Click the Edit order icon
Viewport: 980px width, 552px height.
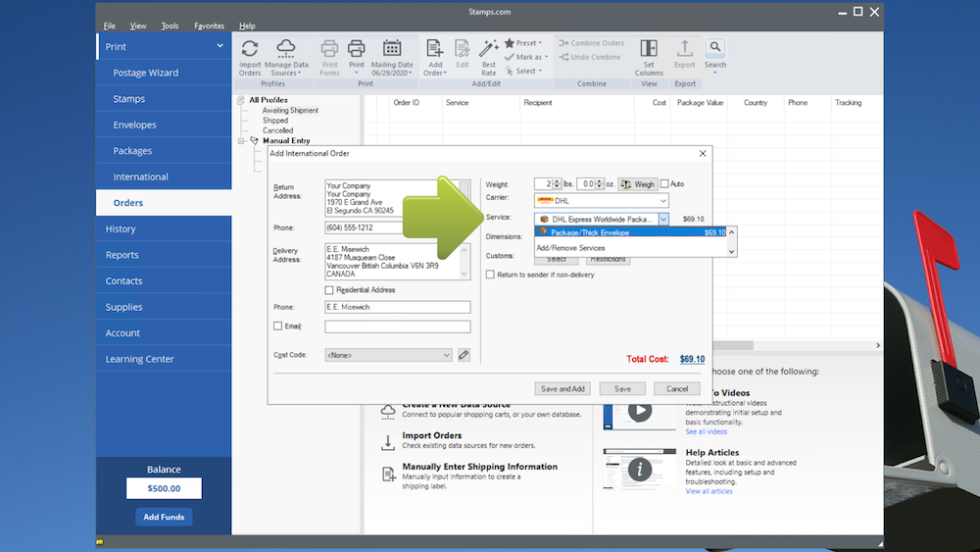(462, 49)
